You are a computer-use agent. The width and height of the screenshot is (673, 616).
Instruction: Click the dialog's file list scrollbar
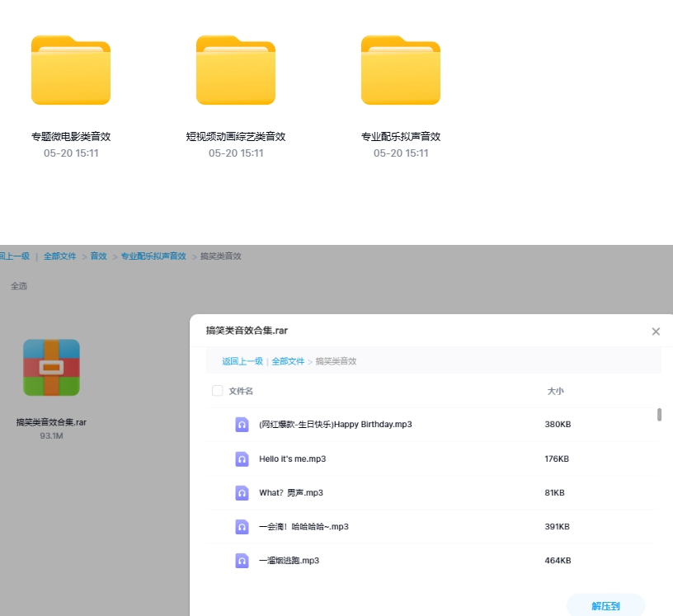tap(659, 415)
